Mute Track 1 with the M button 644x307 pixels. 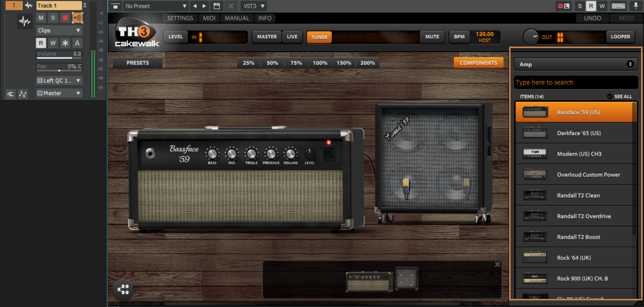click(x=41, y=18)
